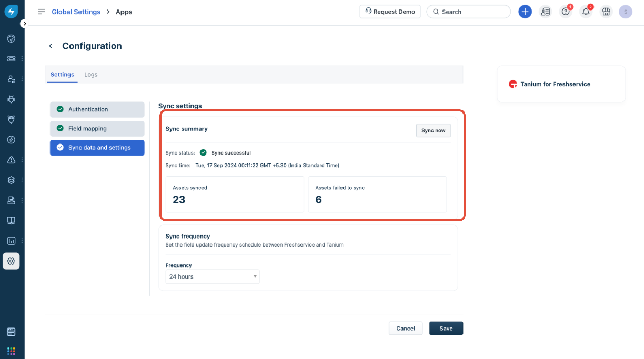Open the bar chart reports icon in sidebar
This screenshot has width=644, height=359.
pos(11,241)
